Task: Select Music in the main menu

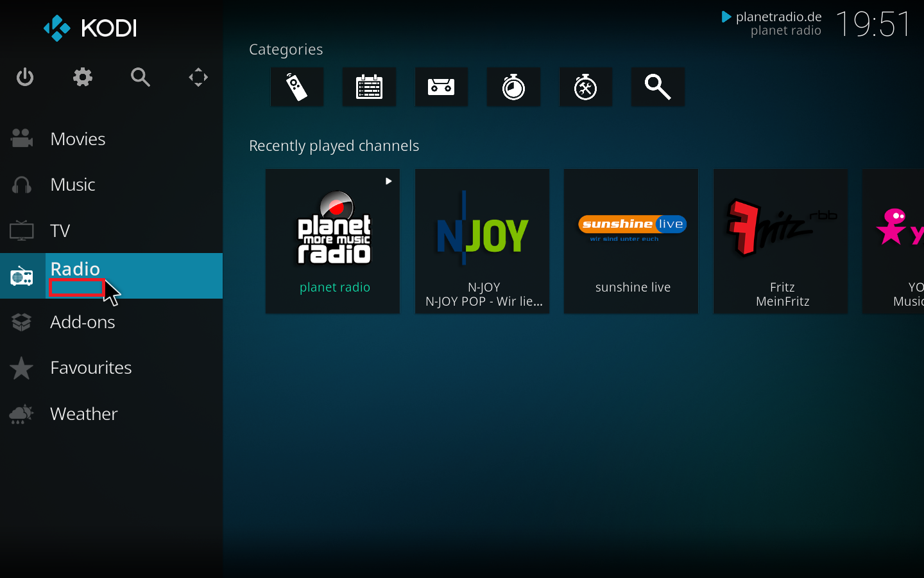Action: (111, 185)
